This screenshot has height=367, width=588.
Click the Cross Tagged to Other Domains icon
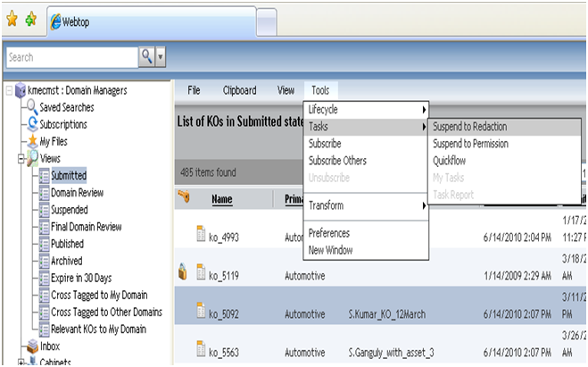click(45, 313)
